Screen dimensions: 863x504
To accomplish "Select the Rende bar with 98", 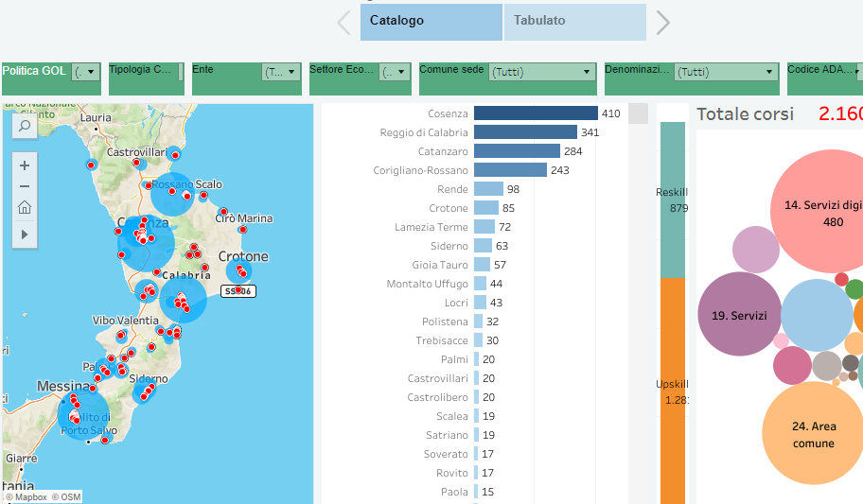I will 488,189.
